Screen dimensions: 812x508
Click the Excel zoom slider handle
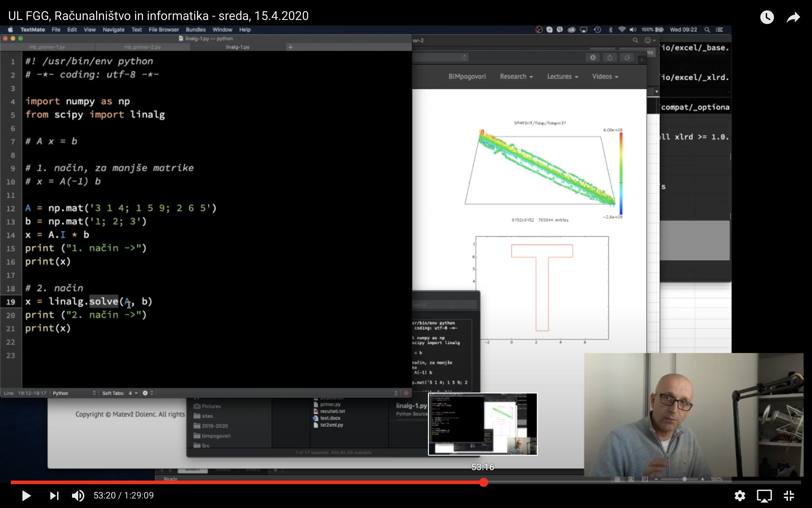point(684,479)
